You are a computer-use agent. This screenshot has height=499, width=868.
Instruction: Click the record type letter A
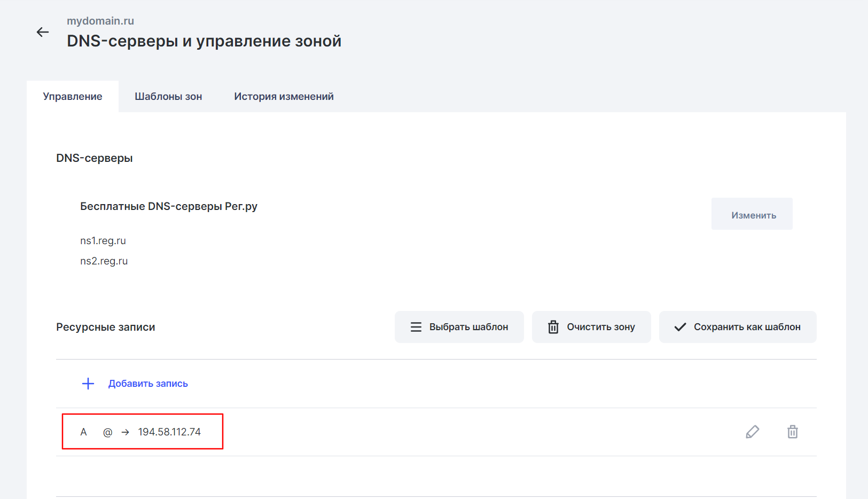pos(83,432)
